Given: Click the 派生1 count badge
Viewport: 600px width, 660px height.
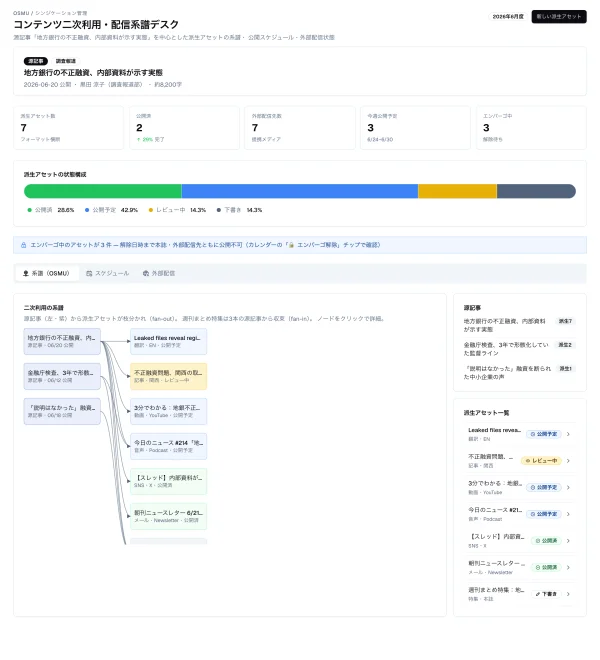Looking at the screenshot, I should tap(565, 368).
